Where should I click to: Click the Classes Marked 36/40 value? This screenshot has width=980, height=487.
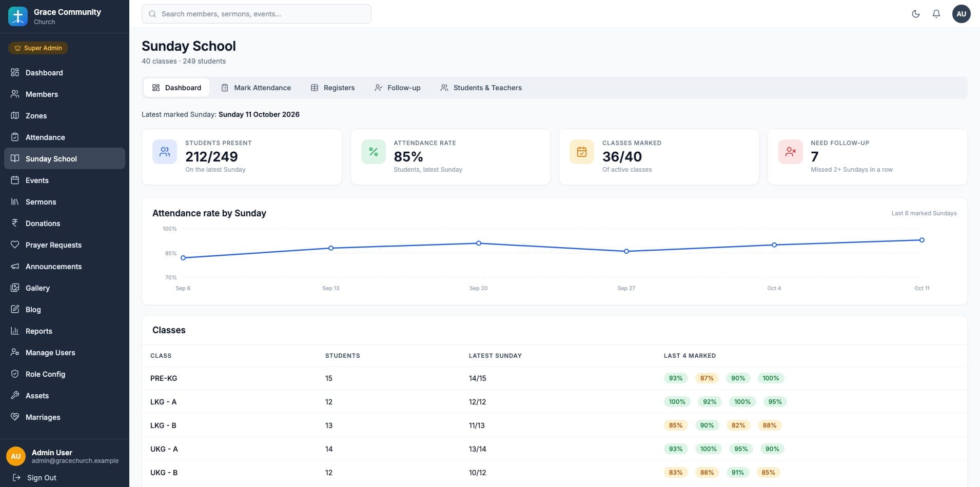(x=622, y=156)
